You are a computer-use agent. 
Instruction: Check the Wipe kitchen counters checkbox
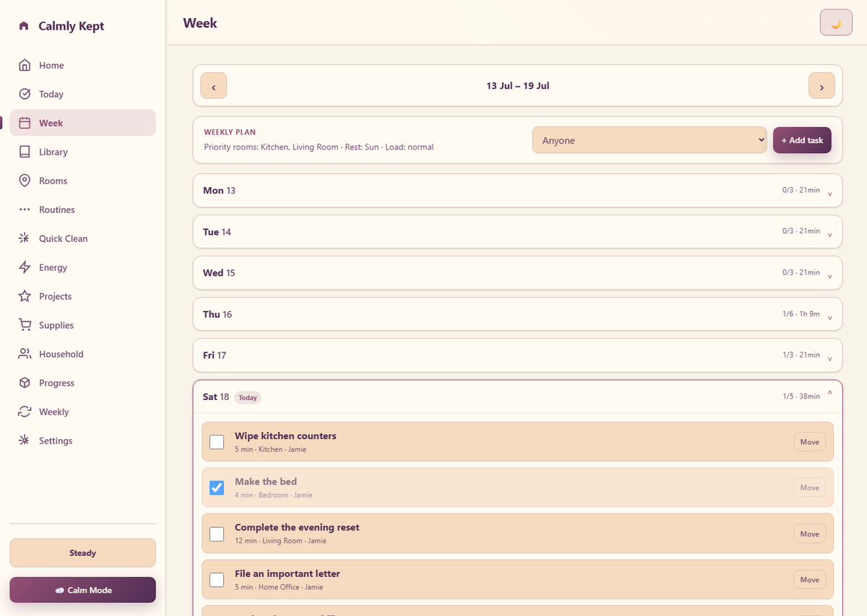[x=217, y=442]
